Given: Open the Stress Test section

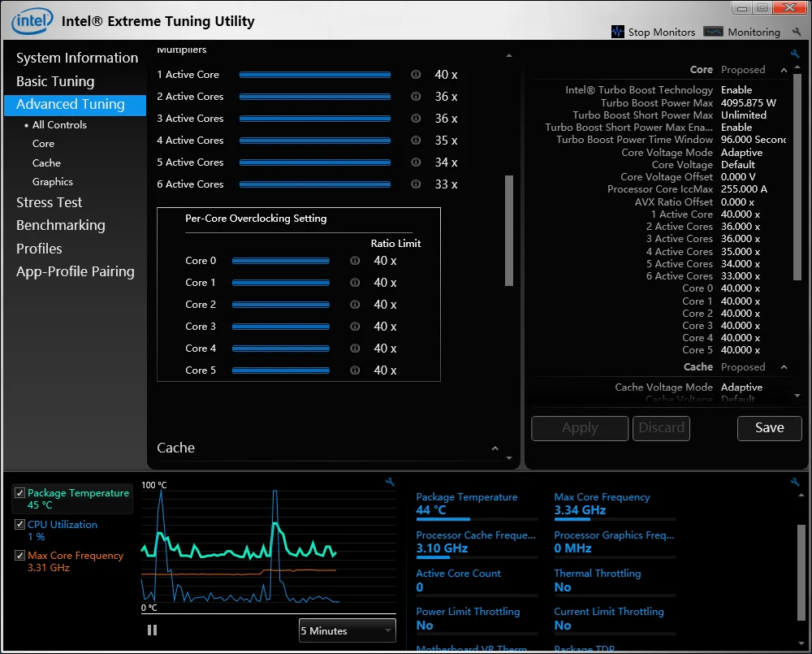Looking at the screenshot, I should (50, 202).
